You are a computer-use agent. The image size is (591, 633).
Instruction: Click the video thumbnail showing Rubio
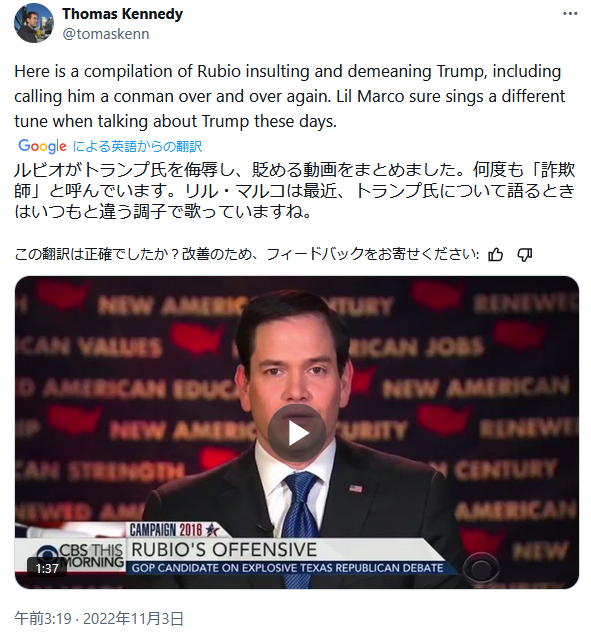tap(297, 432)
